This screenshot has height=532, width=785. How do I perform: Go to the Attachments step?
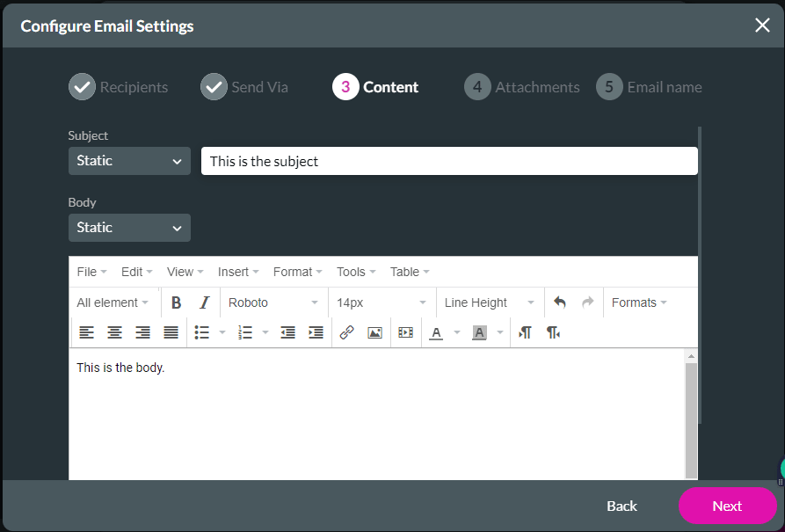(522, 87)
